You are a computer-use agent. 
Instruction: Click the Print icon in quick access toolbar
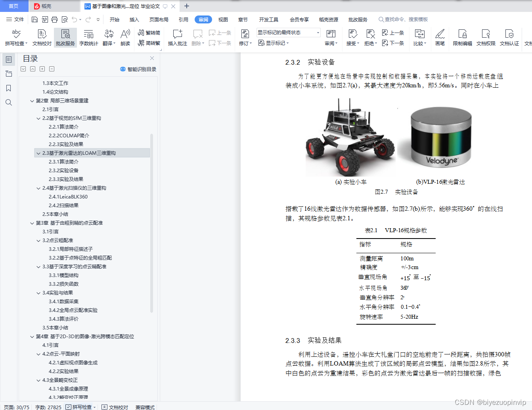(54, 19)
